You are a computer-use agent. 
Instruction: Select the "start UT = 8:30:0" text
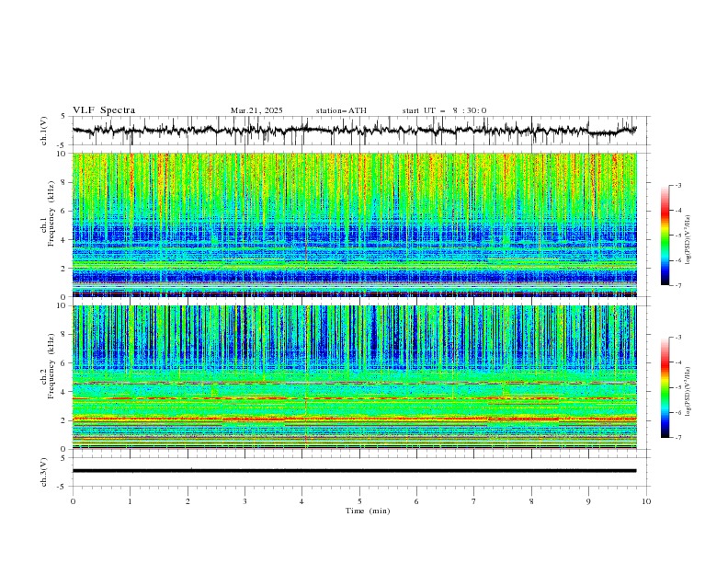point(444,110)
